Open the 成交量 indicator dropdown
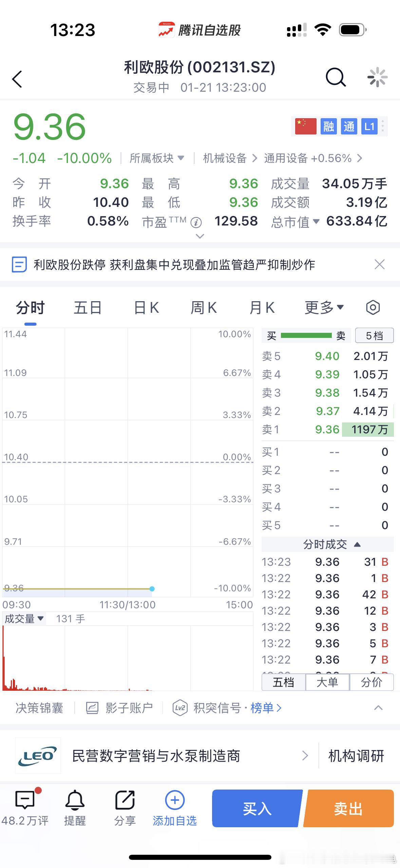 [24, 619]
